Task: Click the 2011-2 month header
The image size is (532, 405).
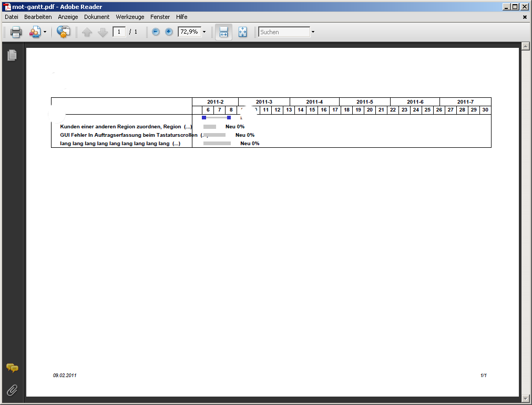Action: click(215, 102)
